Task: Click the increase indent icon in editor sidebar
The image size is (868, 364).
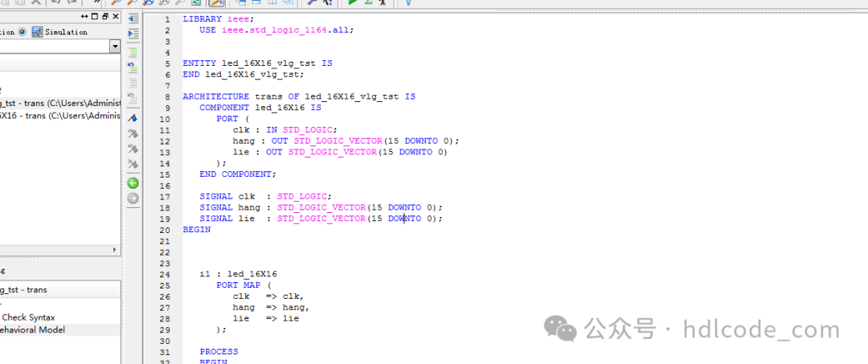Action: pos(133,34)
